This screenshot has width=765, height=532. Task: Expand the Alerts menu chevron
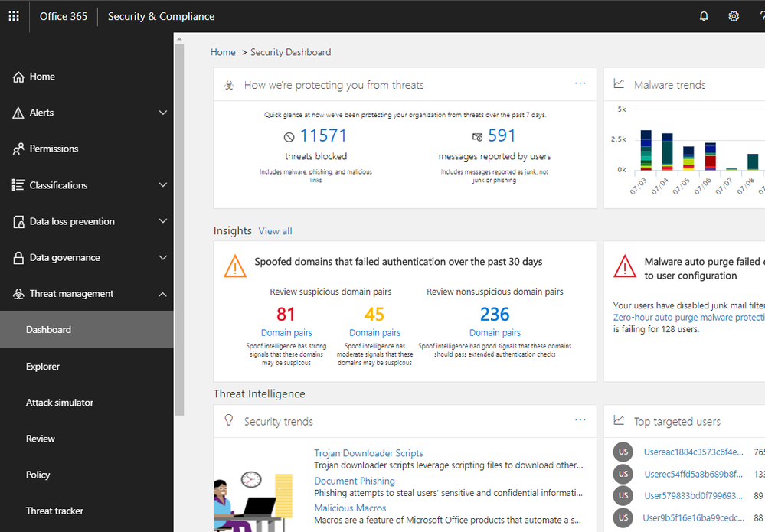tap(162, 113)
